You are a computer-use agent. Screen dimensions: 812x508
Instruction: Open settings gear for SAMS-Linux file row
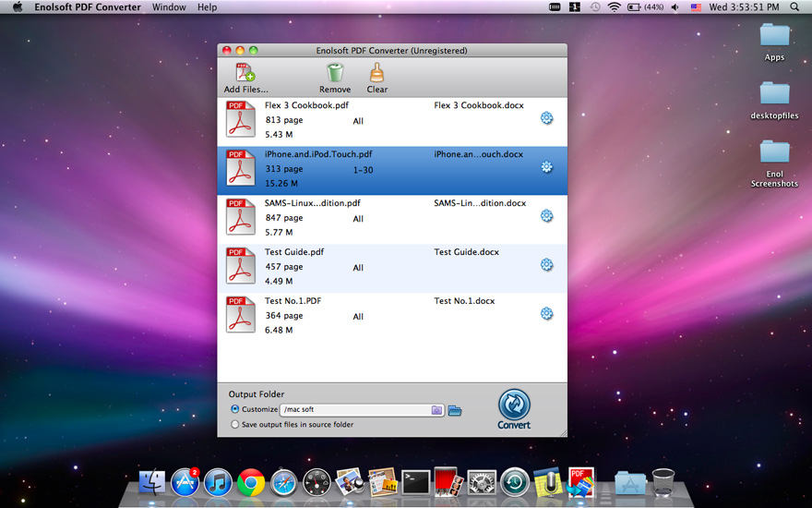coord(546,216)
